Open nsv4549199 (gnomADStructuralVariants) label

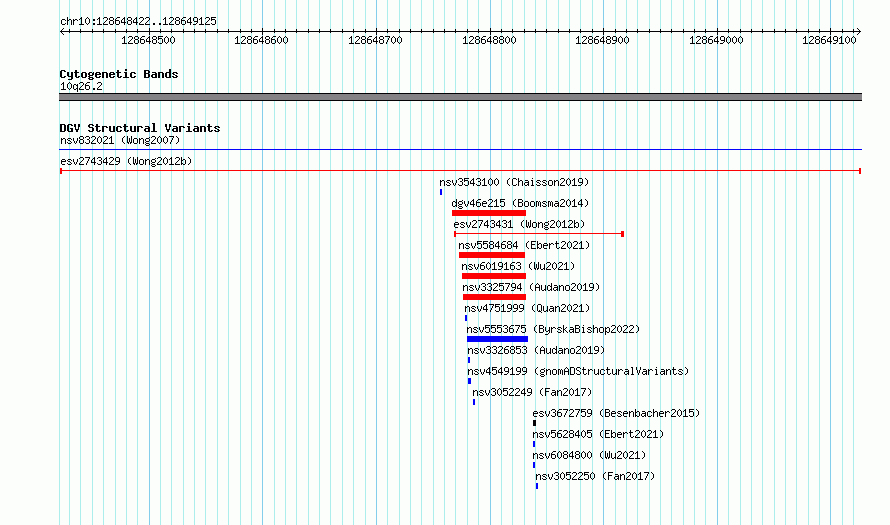pyautogui.click(x=578, y=371)
